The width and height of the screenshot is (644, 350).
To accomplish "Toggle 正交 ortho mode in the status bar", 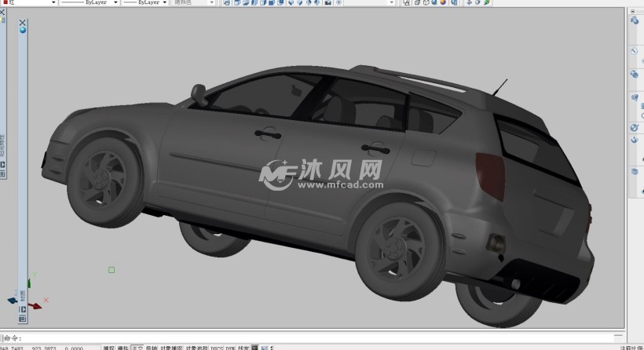I will pos(137,348).
